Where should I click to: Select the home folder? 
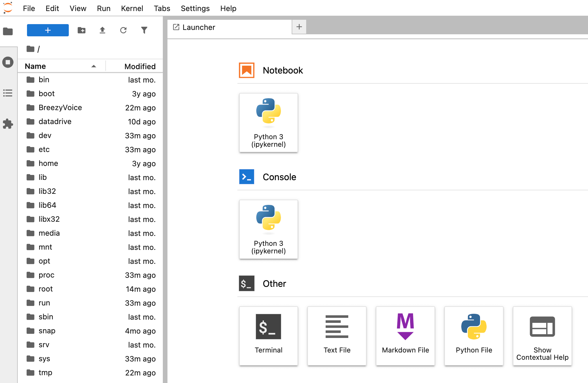(x=91, y=163)
